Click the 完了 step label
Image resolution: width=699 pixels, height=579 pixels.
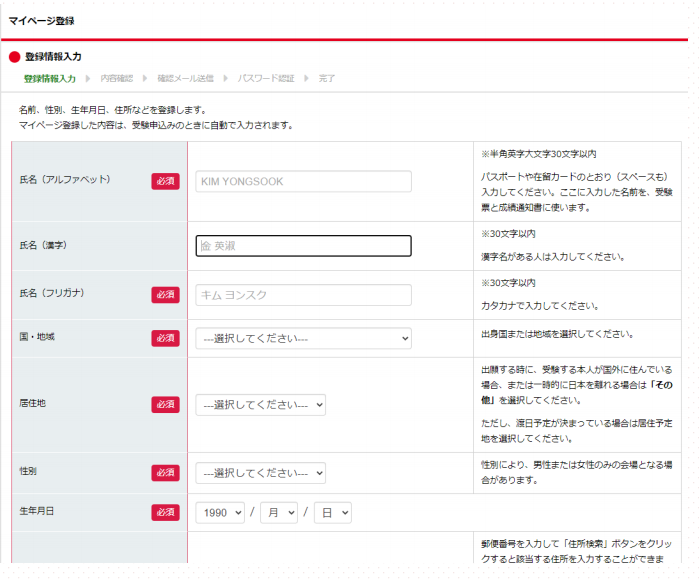pos(326,78)
